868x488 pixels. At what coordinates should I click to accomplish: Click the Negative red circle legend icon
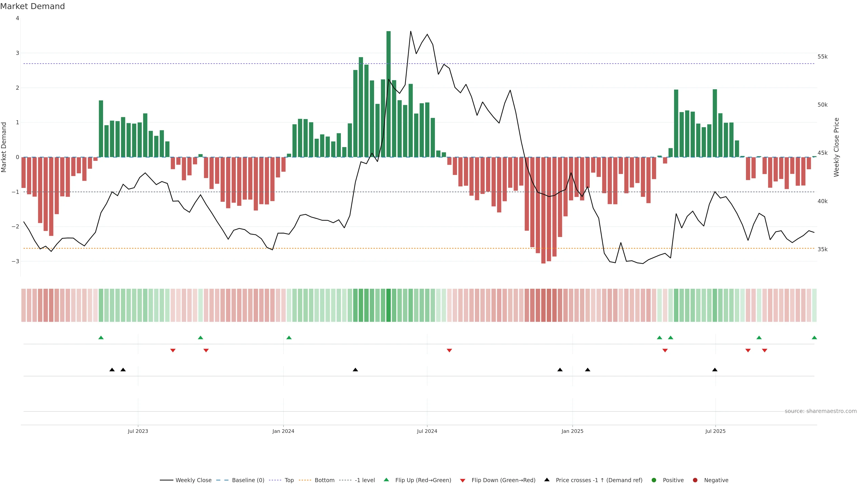click(695, 480)
